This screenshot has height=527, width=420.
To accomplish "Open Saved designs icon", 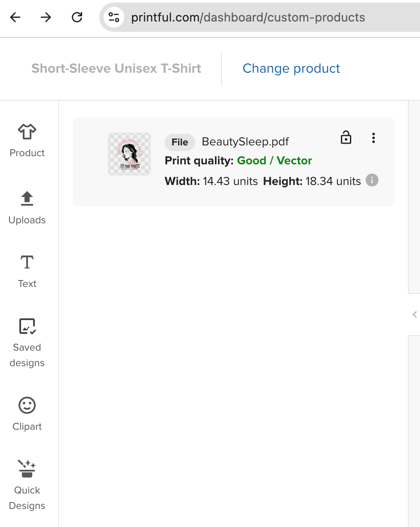I will pyautogui.click(x=27, y=327).
